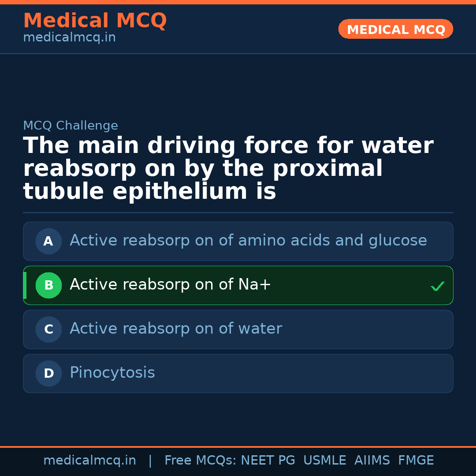The height and width of the screenshot is (476, 476).
Task: Choose the 'Pinocytosis' answer
Action: point(112,373)
